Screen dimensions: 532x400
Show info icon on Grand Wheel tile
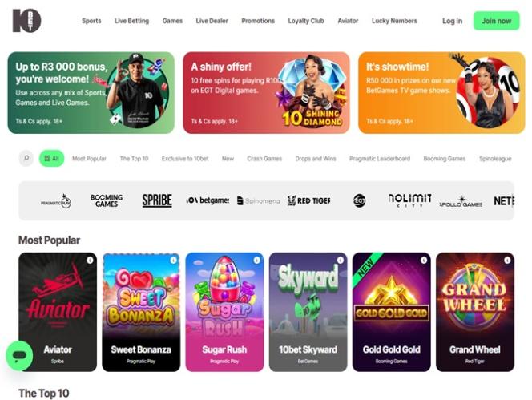coord(507,260)
